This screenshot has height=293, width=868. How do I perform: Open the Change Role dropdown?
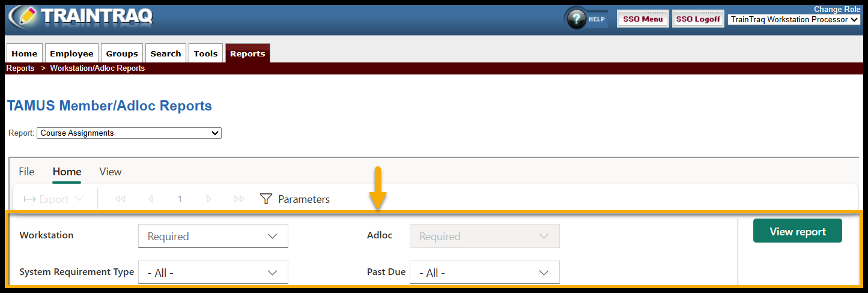click(795, 20)
